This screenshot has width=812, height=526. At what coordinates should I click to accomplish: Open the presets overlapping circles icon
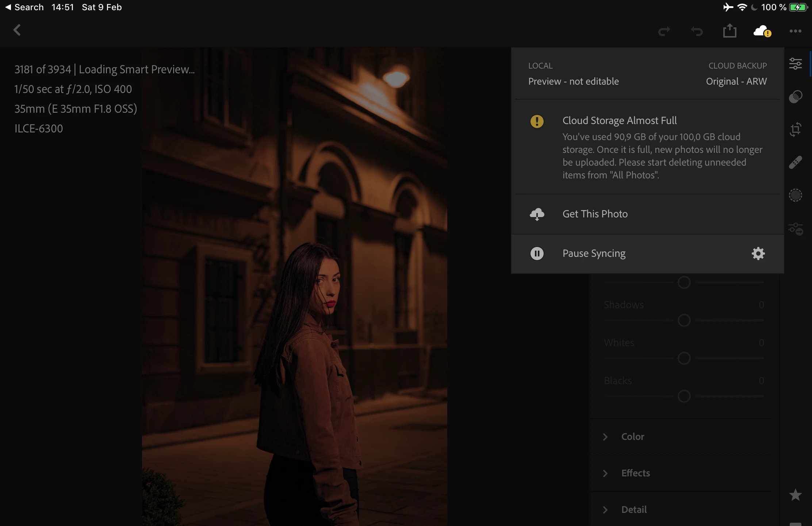tap(795, 97)
